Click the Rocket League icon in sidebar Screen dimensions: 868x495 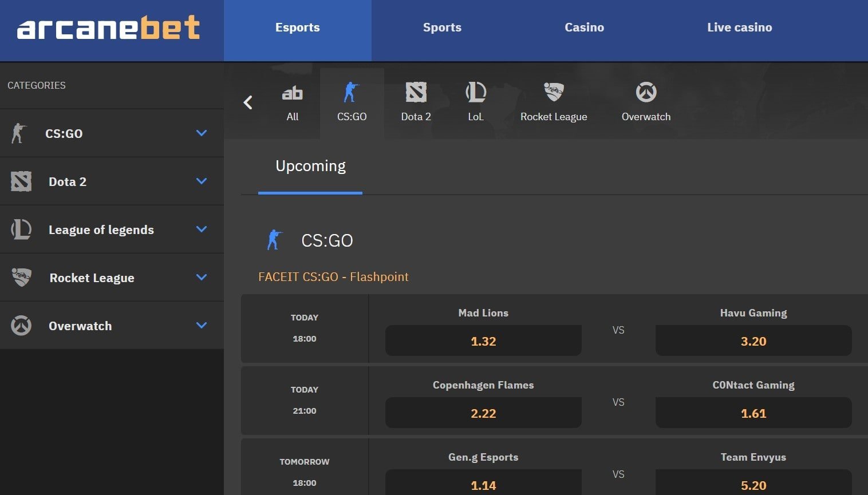[x=22, y=278]
